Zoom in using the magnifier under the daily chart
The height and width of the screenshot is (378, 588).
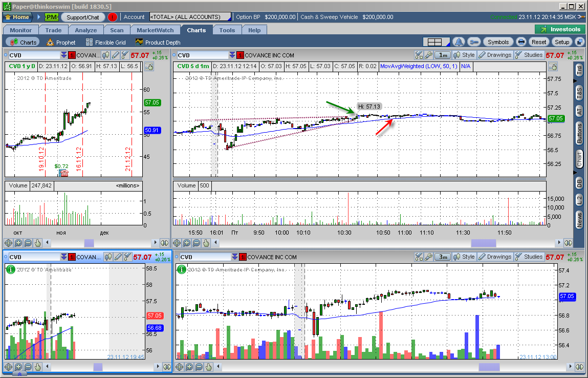point(18,243)
